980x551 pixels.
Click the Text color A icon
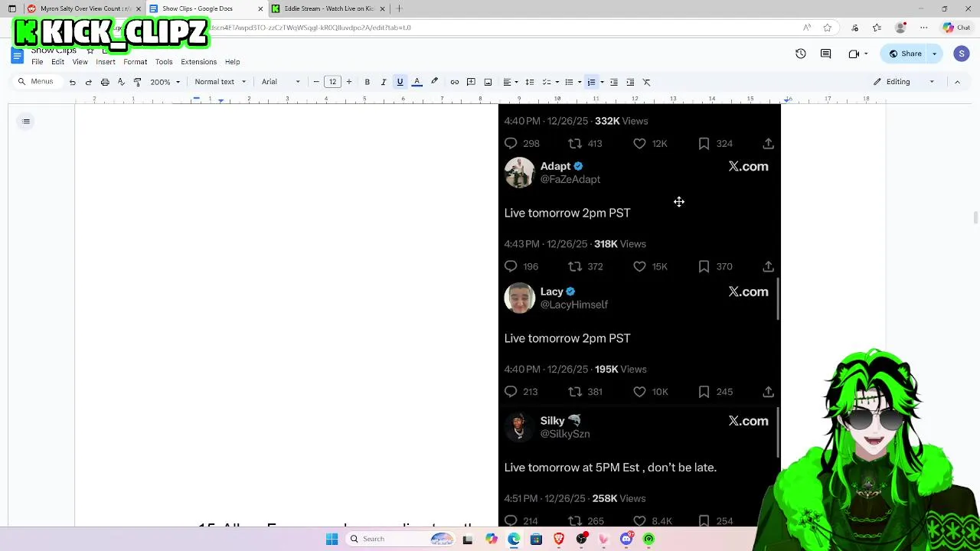pos(417,82)
